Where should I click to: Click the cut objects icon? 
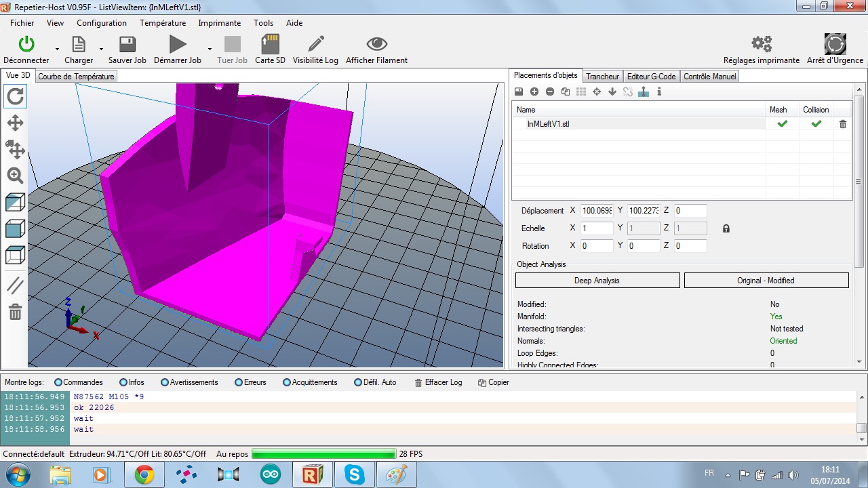(x=628, y=91)
